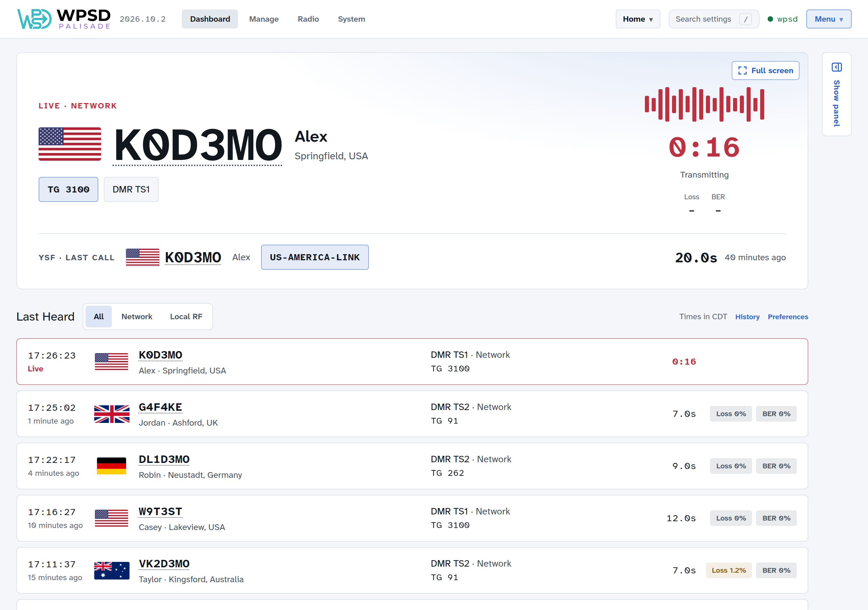Click TG 262 in DL1D3MO row
Screen dimensions: 868x610
coord(447,473)
